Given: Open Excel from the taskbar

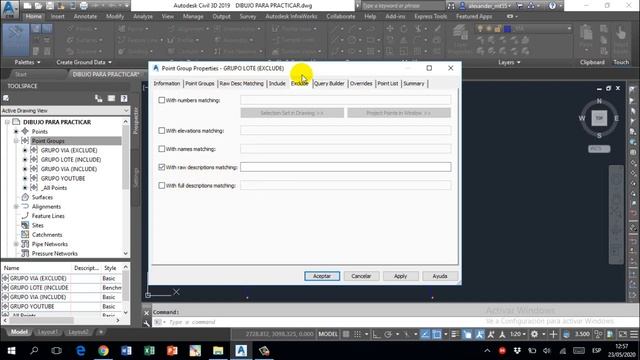Looking at the screenshot, I should pos(149,351).
